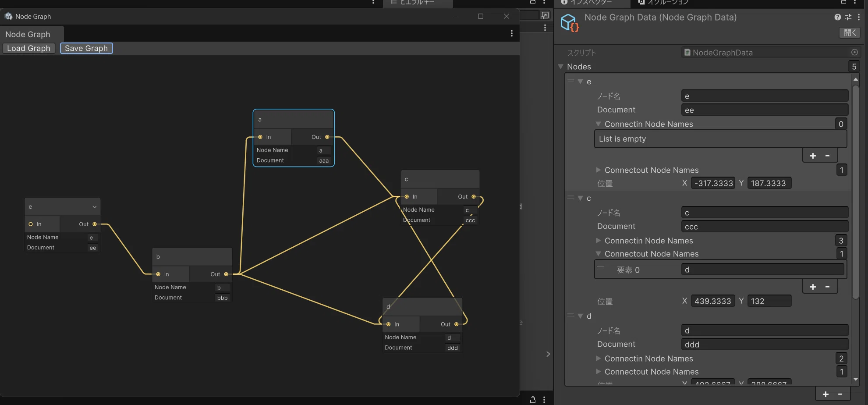Screen dimensions: 868x405
Task: Click the In port of node e
Action: [31, 224]
